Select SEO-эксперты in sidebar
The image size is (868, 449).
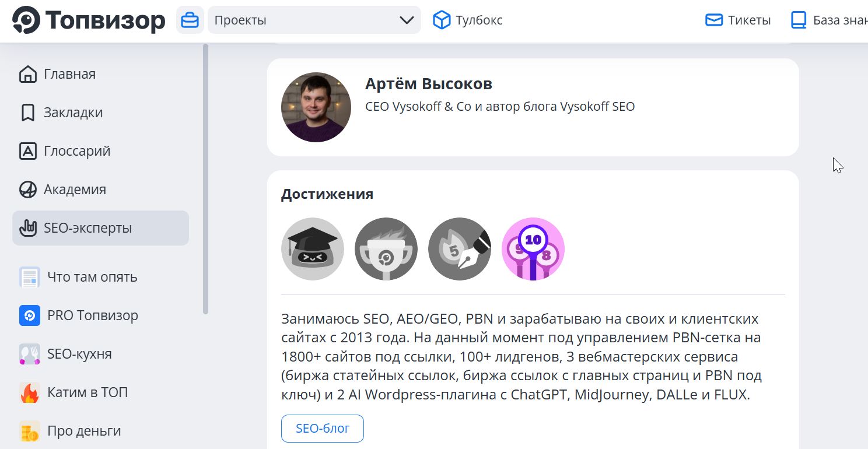point(100,228)
